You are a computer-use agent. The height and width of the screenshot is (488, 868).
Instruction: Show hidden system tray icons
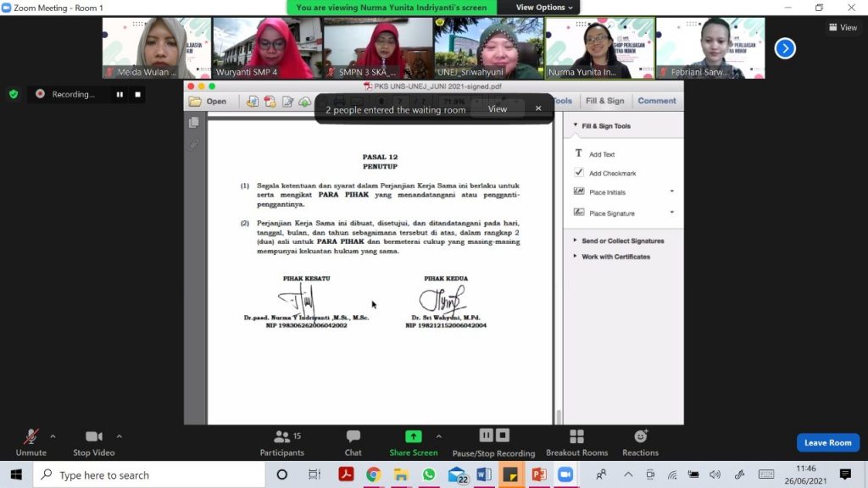628,474
